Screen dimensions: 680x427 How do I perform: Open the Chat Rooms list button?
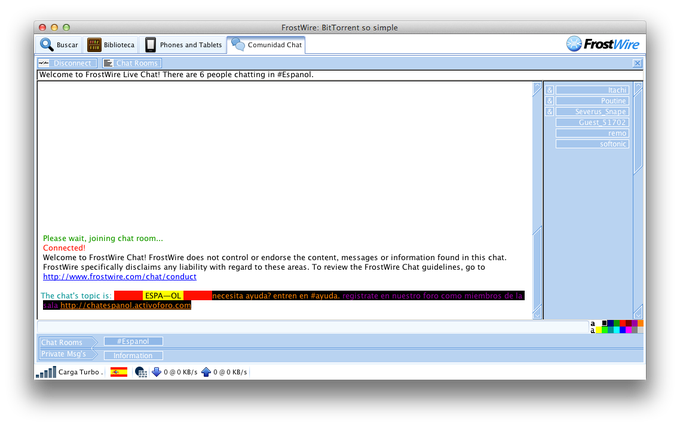click(x=132, y=63)
